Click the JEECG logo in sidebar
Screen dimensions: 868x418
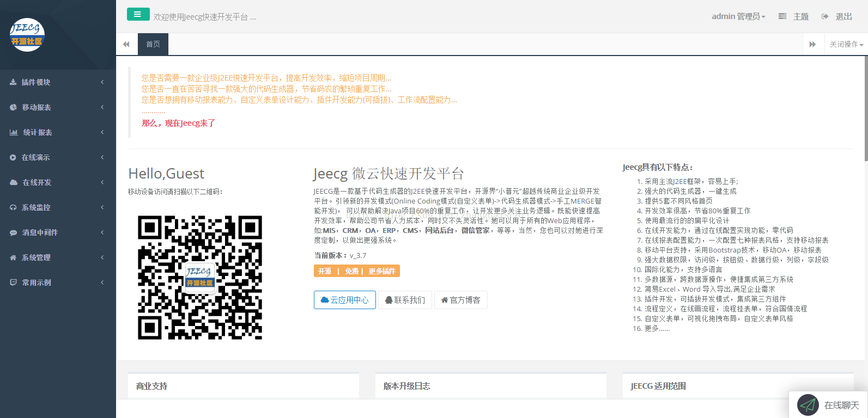(x=27, y=35)
